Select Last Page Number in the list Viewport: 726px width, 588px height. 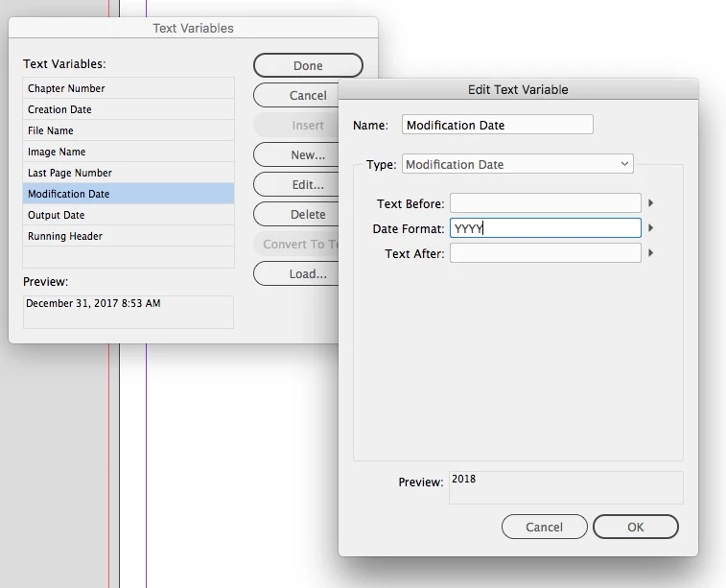point(129,173)
